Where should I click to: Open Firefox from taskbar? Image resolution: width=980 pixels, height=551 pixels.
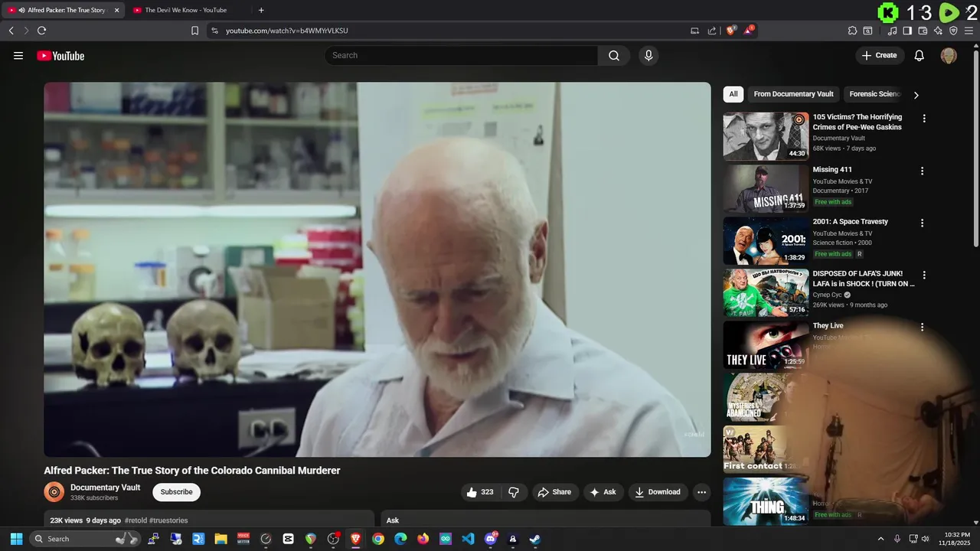[423, 539]
